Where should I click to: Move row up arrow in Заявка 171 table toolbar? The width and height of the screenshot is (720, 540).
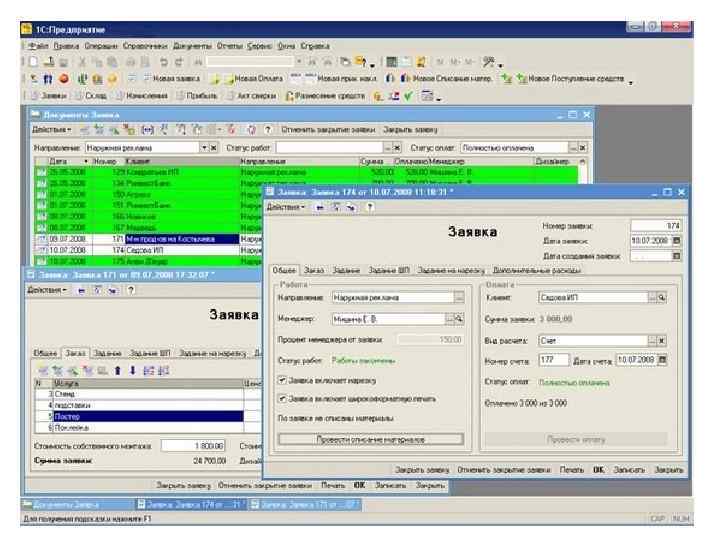pos(118,370)
